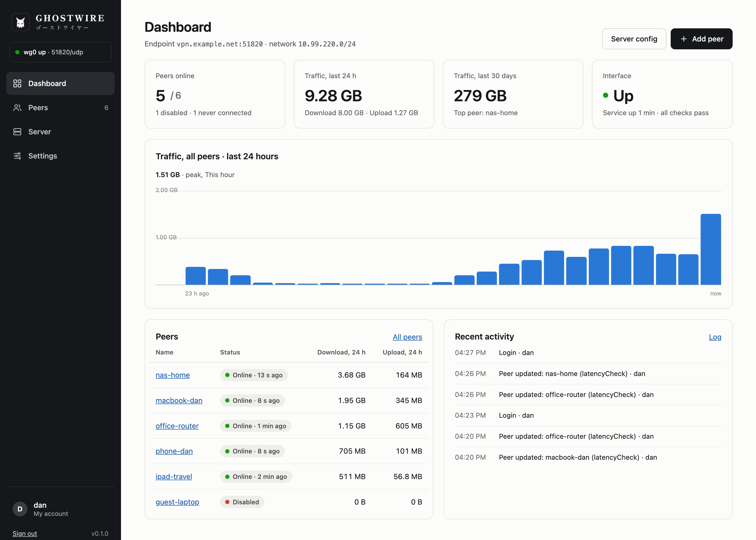Click the nas-home 'Online · 13 s ago' badge
The height and width of the screenshot is (540, 756).
[x=254, y=375]
